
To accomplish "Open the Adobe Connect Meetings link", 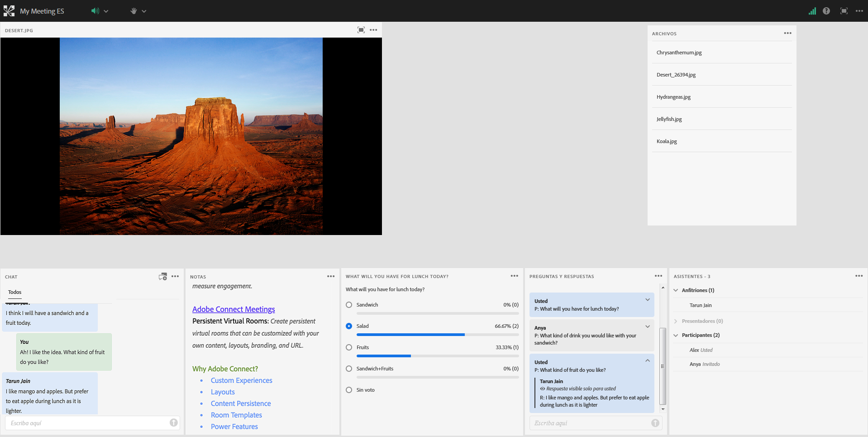I will point(234,309).
